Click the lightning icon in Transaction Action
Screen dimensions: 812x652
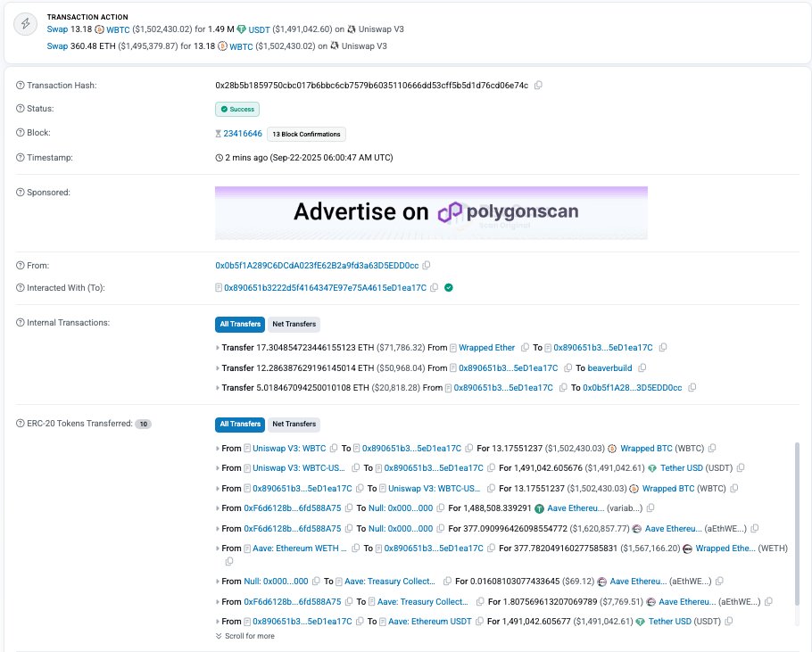click(x=25, y=24)
